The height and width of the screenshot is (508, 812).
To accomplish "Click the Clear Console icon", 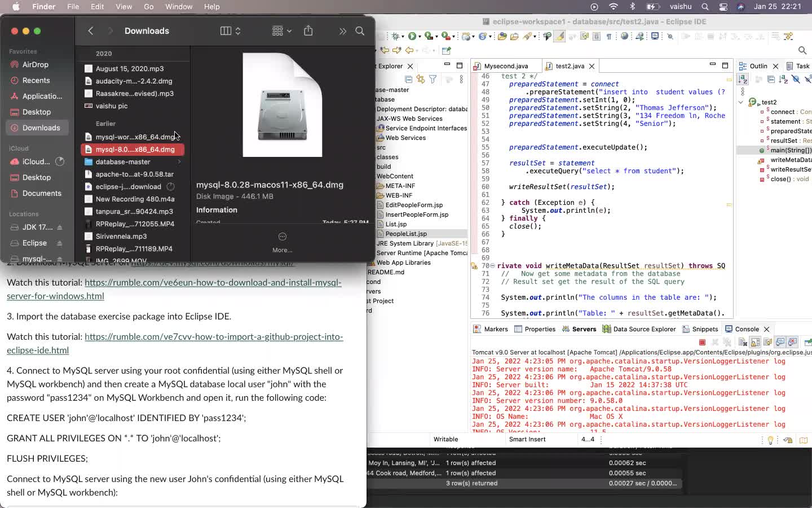I will point(743,342).
